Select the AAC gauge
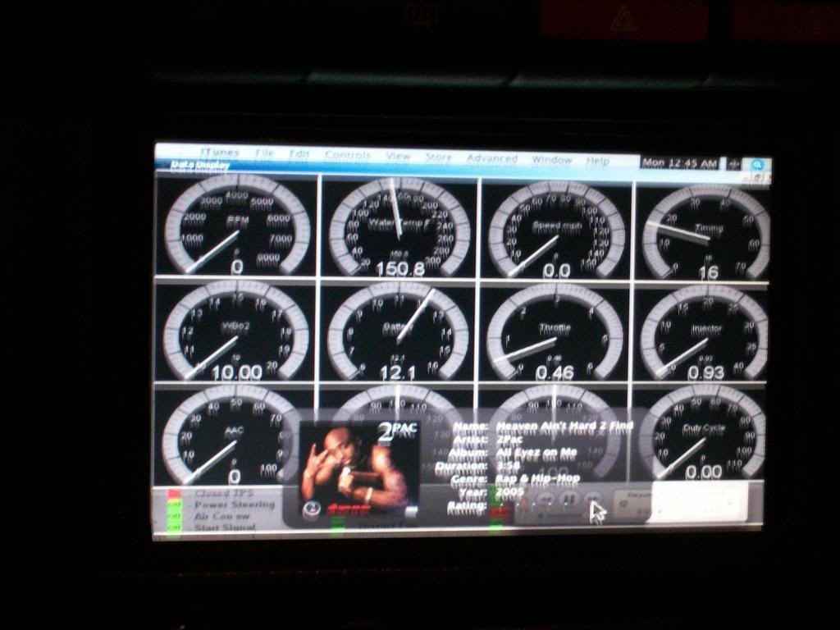This screenshot has height=630, width=840. [x=231, y=434]
